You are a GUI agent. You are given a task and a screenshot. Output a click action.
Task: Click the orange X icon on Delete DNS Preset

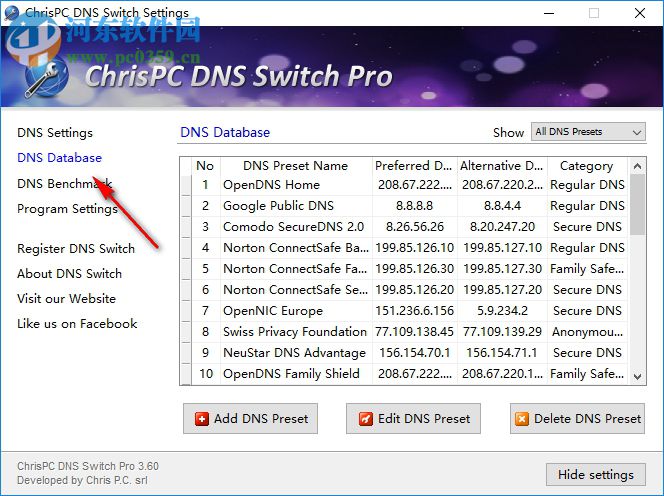[522, 419]
